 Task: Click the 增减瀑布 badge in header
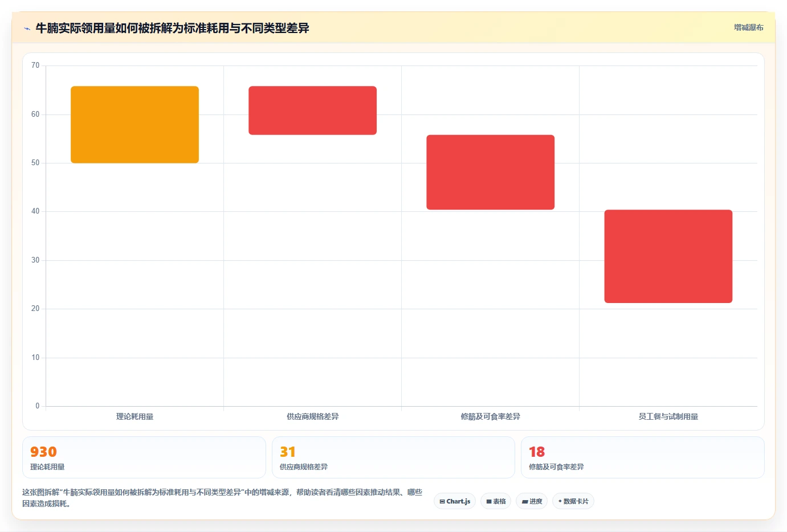pos(748,27)
